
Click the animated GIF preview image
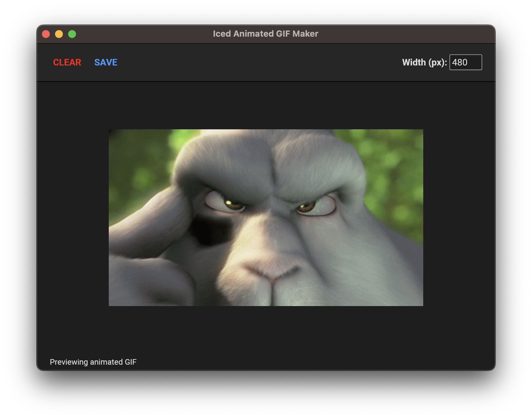pos(266,218)
